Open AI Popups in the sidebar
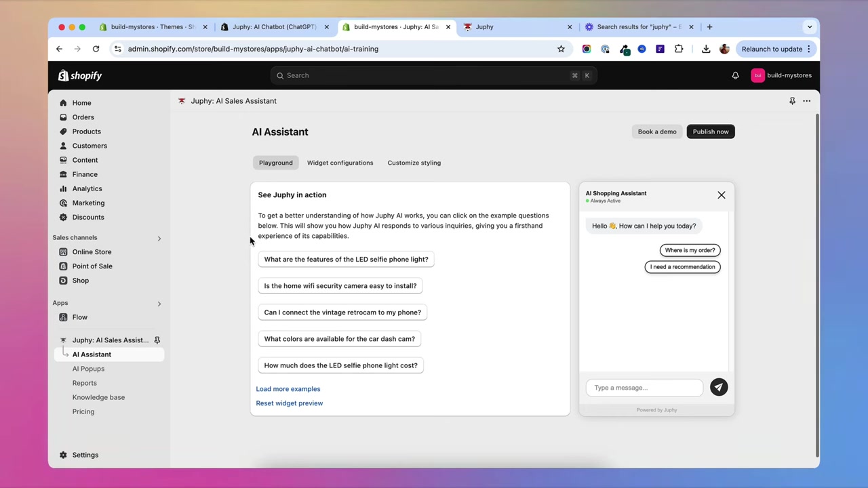 [x=88, y=369]
